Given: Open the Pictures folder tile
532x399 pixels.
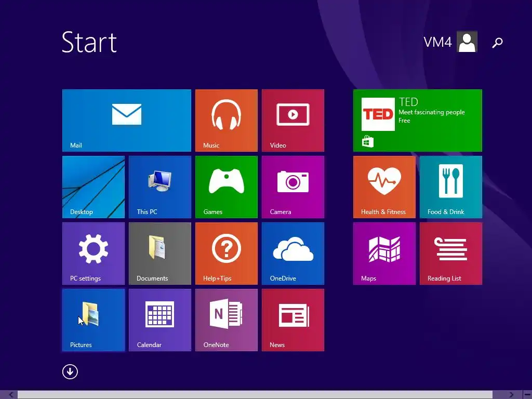Looking at the screenshot, I should tap(94, 320).
